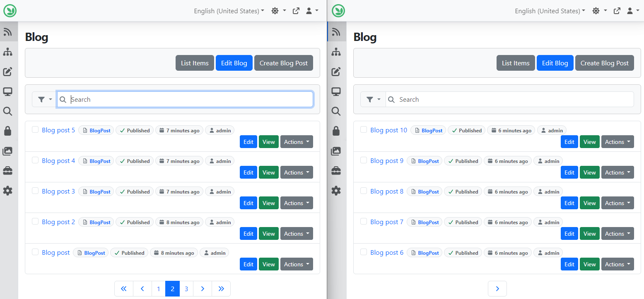The height and width of the screenshot is (299, 644).
Task: Open the sitemap sidebar icon in right window
Action: (x=336, y=52)
